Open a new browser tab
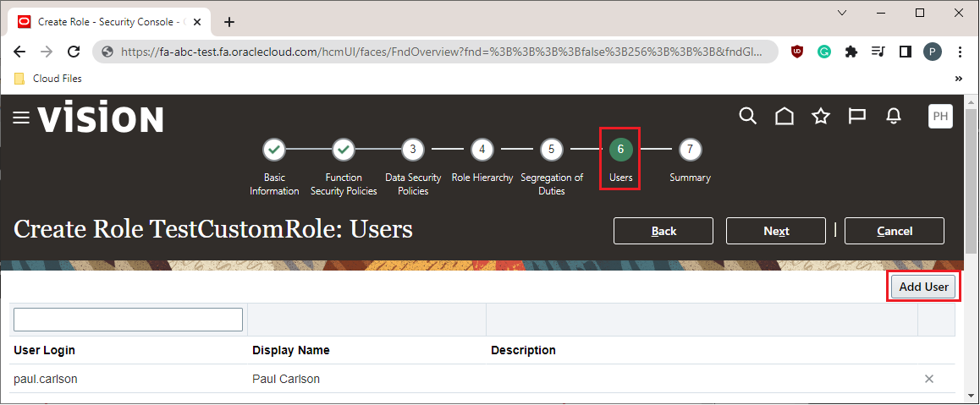Viewport: 980px width, 405px height. click(228, 22)
